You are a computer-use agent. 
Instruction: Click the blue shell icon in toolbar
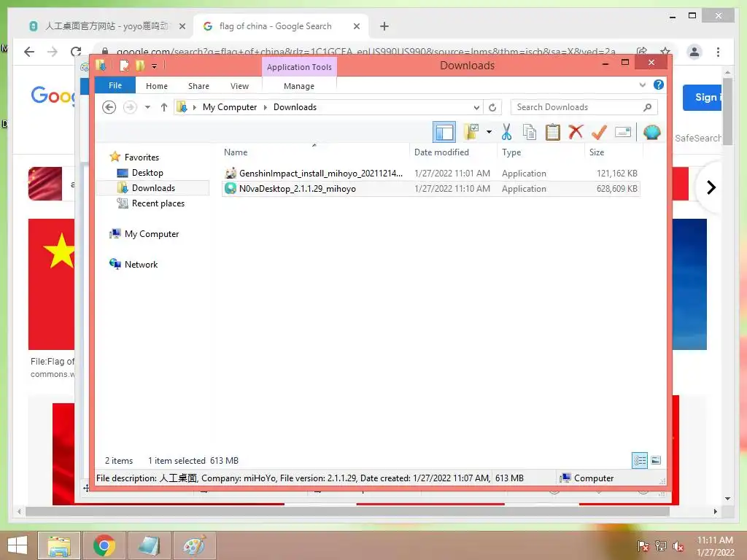(651, 132)
